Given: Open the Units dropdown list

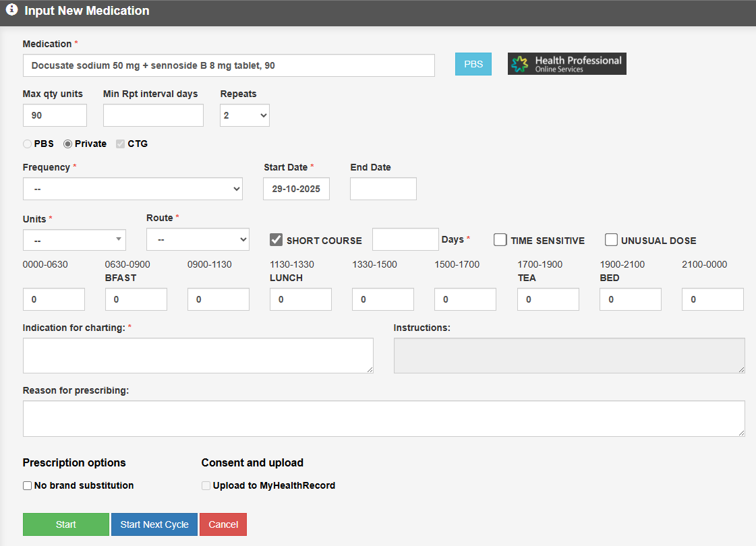Looking at the screenshot, I should pos(74,240).
